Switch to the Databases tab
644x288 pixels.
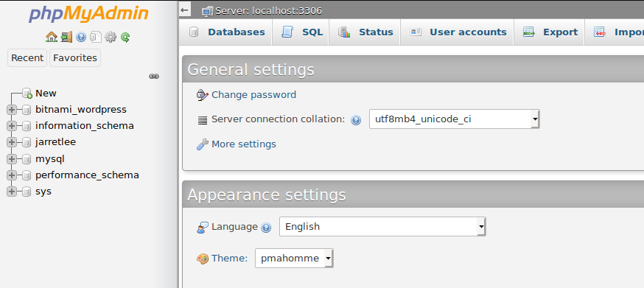point(227,32)
